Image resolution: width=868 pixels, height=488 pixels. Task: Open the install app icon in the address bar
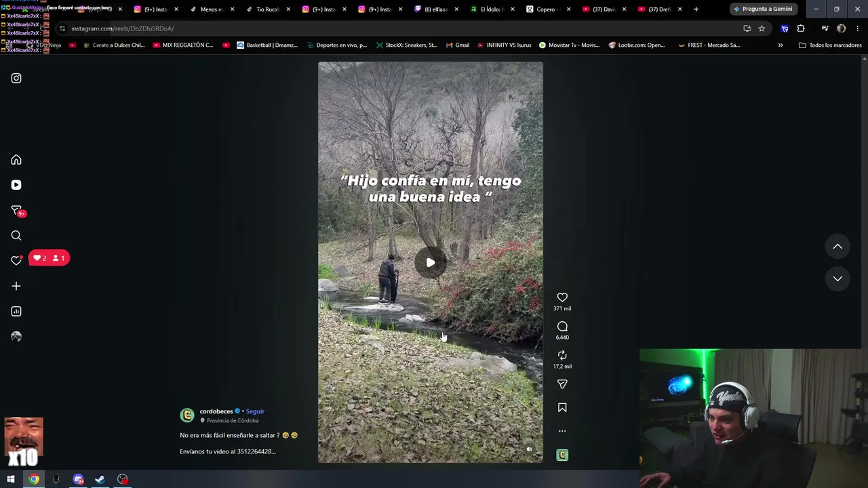point(747,28)
